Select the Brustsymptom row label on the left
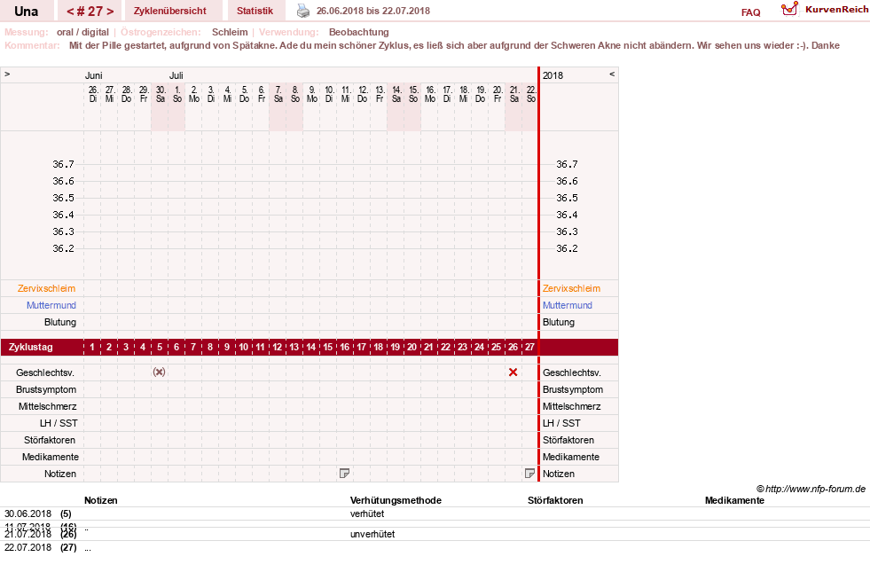870x588 pixels. pyautogui.click(x=46, y=389)
